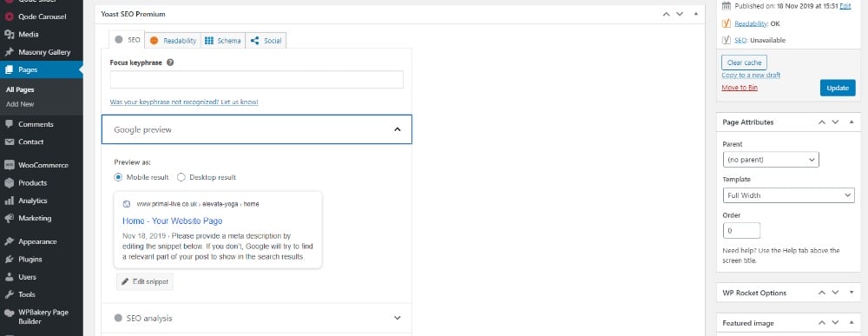
Task: Open the Parent page dropdown
Action: coord(771,160)
